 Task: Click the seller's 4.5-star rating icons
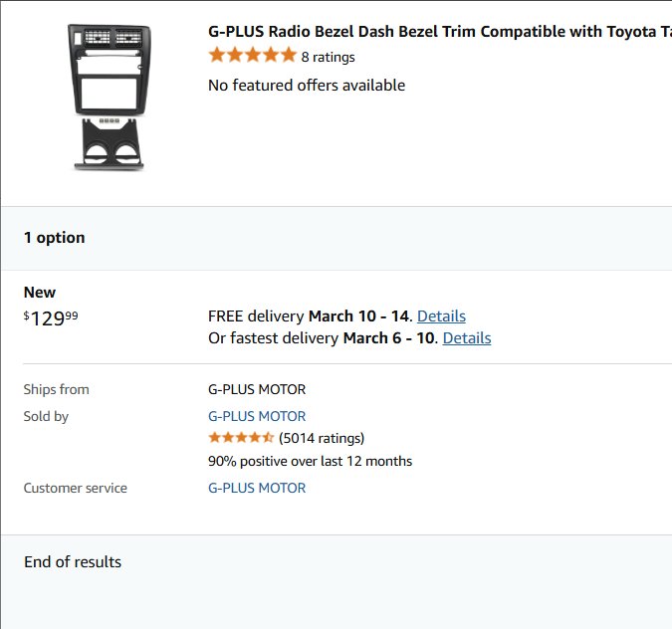click(x=241, y=438)
